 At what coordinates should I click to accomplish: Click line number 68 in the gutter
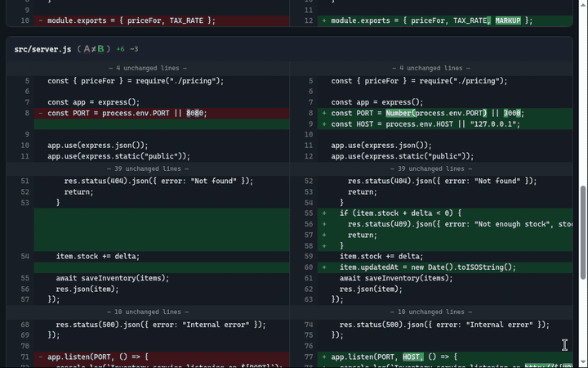[24, 325]
